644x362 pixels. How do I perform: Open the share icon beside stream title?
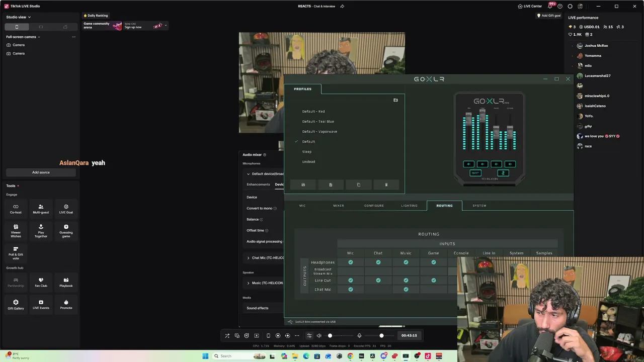342,6
